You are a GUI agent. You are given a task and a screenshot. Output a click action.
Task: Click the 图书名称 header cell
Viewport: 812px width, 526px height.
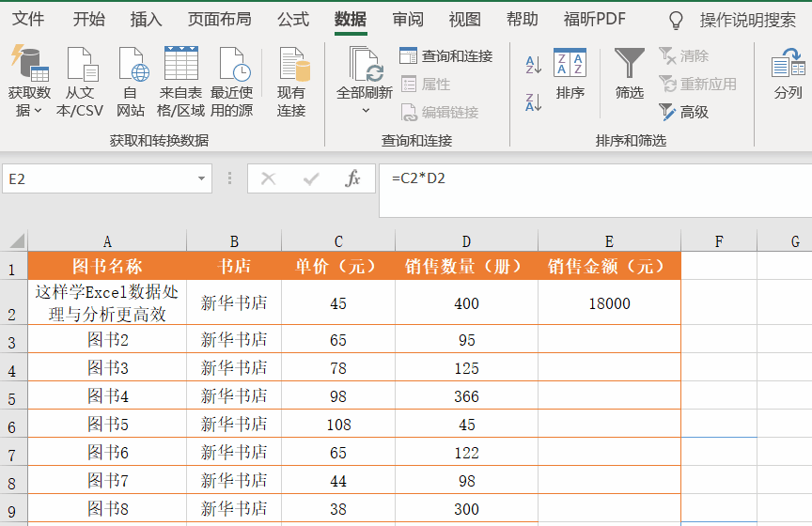(107, 266)
